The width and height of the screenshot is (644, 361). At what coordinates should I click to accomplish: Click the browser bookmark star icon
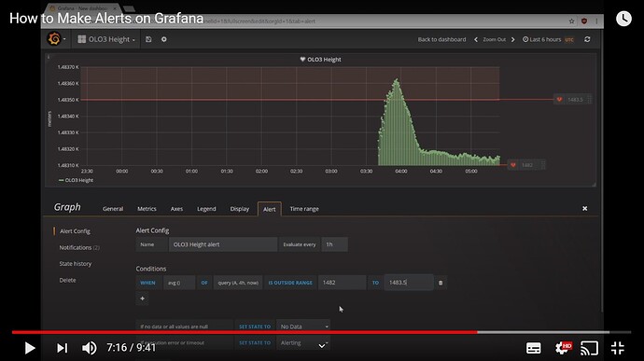coord(571,21)
